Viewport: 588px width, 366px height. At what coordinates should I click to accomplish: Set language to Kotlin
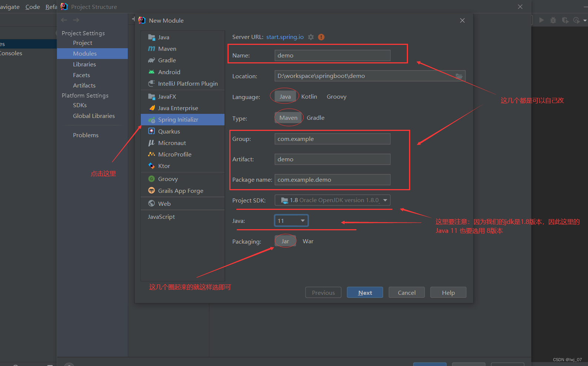pos(309,96)
